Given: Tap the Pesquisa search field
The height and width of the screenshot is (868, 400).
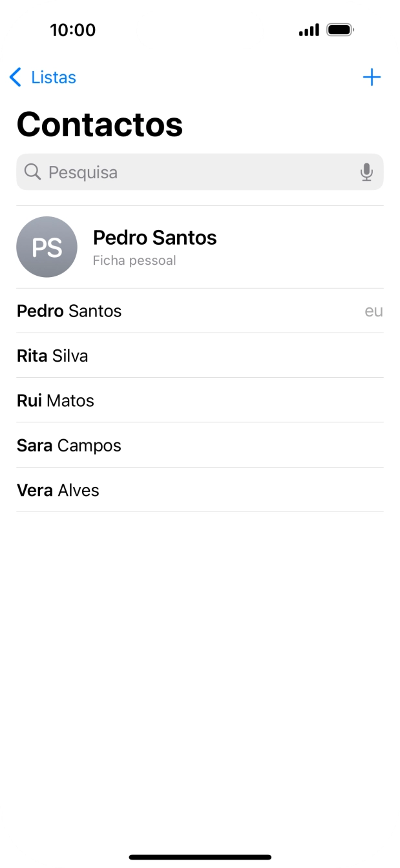Looking at the screenshot, I should pyautogui.click(x=200, y=172).
